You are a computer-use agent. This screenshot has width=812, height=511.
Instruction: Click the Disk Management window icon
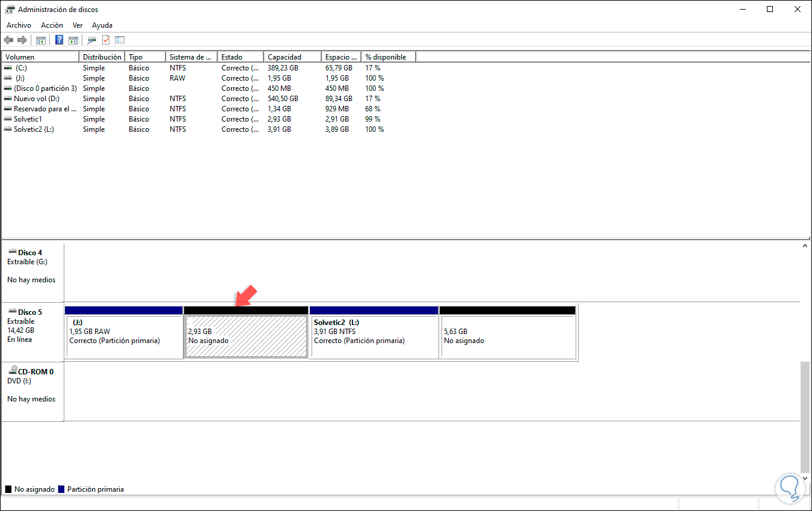coord(8,9)
